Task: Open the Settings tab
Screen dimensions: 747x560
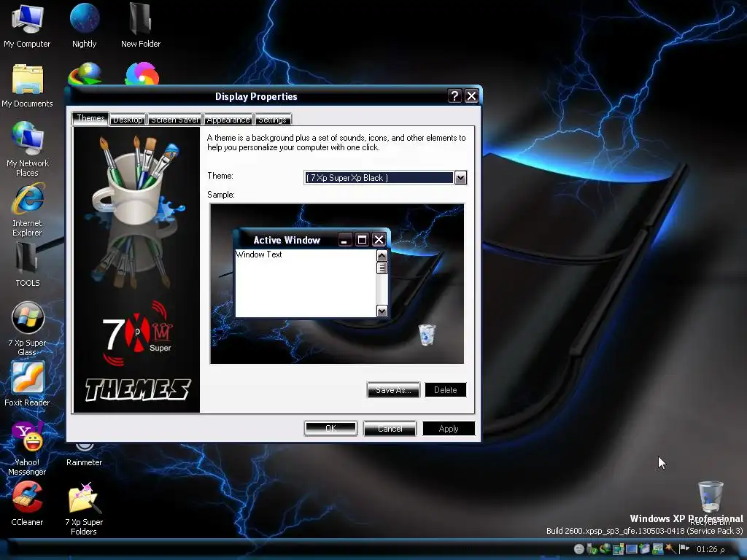Action: point(273,120)
